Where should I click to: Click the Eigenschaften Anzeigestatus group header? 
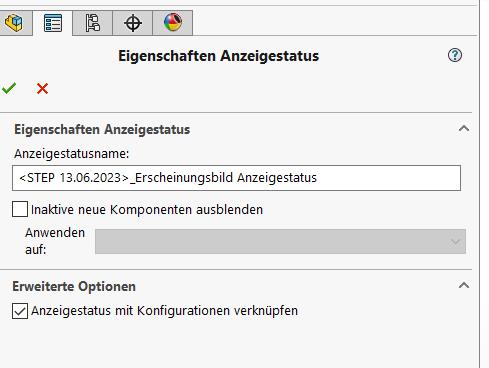[102, 129]
